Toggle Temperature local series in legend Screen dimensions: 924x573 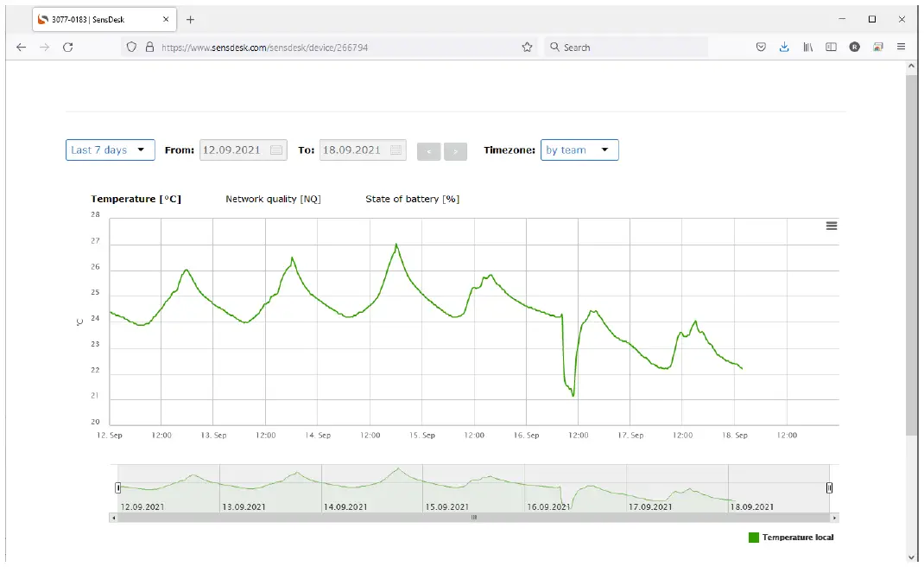791,538
